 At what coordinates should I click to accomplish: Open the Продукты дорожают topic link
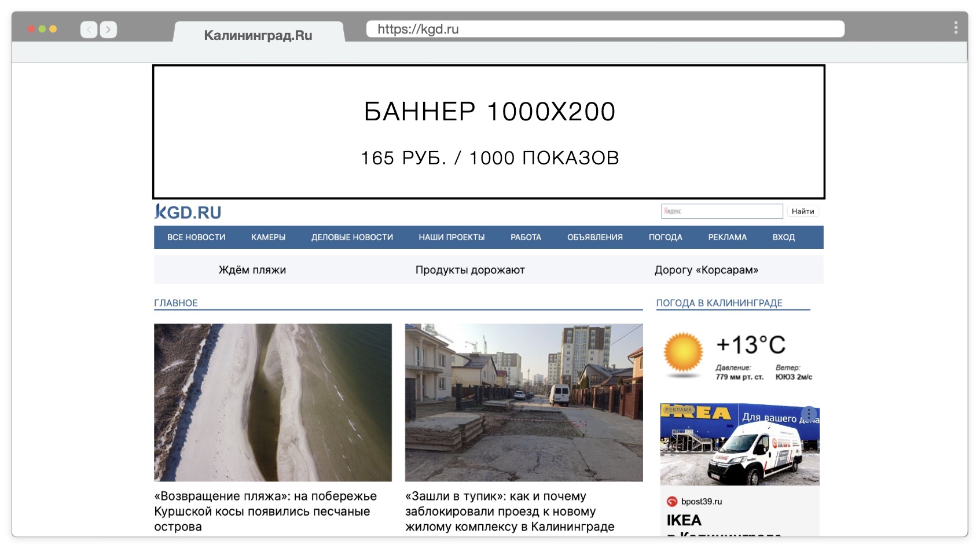tap(470, 270)
